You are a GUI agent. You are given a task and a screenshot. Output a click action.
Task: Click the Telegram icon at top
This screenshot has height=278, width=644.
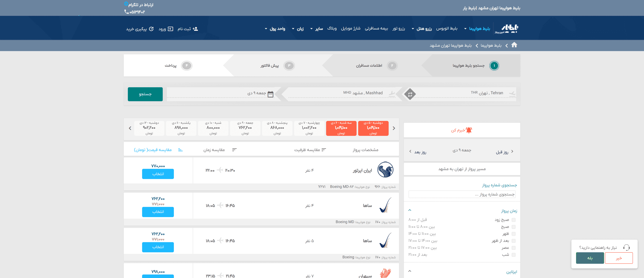(126, 4)
